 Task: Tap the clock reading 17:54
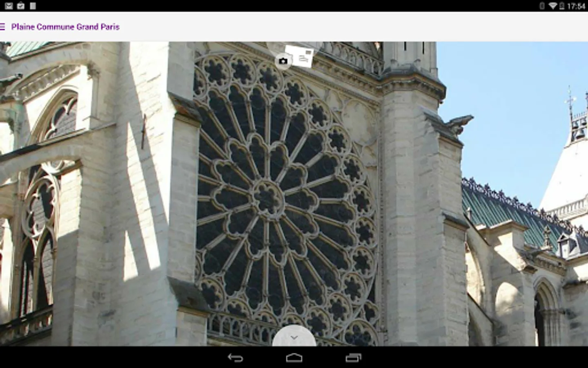(x=576, y=6)
